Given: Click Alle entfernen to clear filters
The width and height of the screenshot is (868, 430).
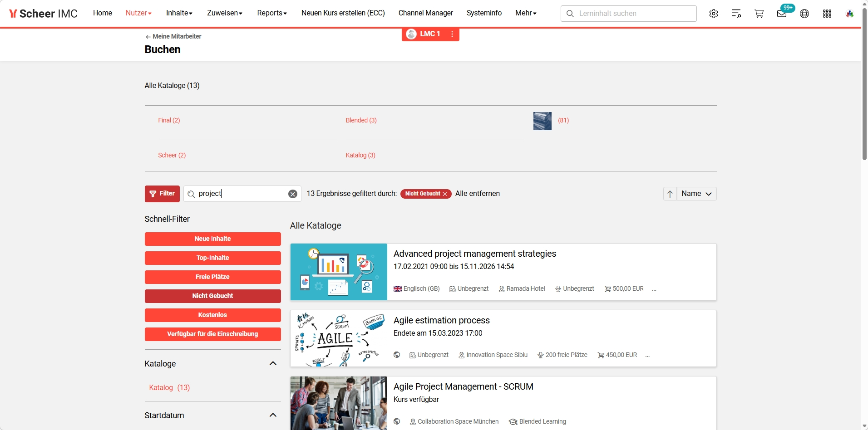Looking at the screenshot, I should [478, 194].
